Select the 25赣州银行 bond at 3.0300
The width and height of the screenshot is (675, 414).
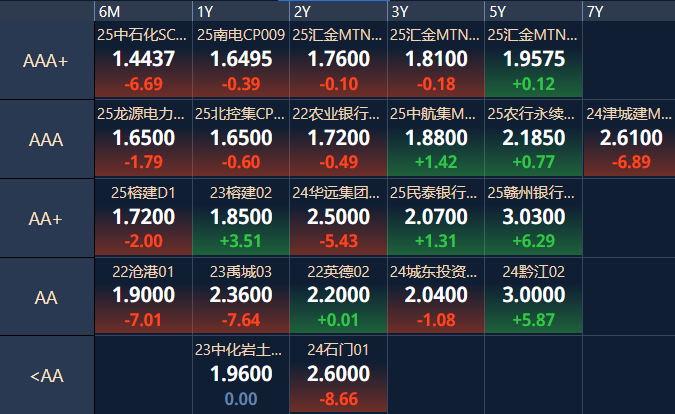533,217
